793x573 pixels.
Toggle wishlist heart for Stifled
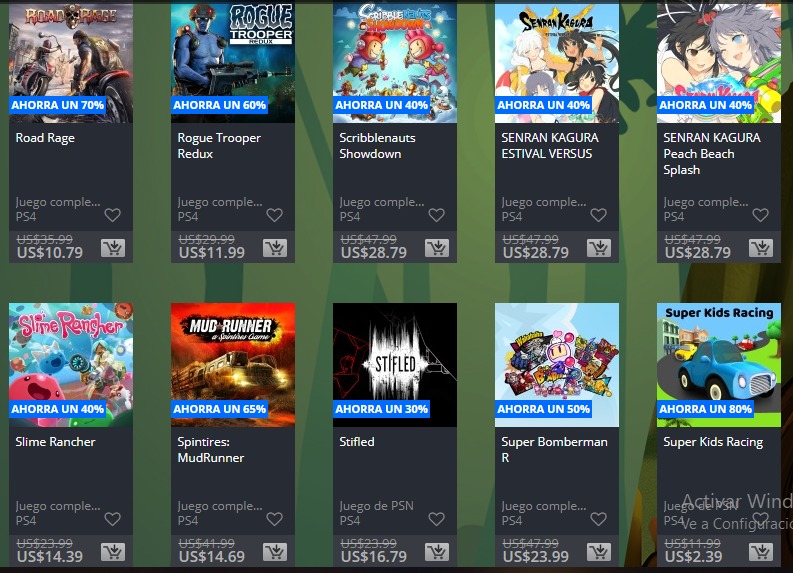(436, 519)
